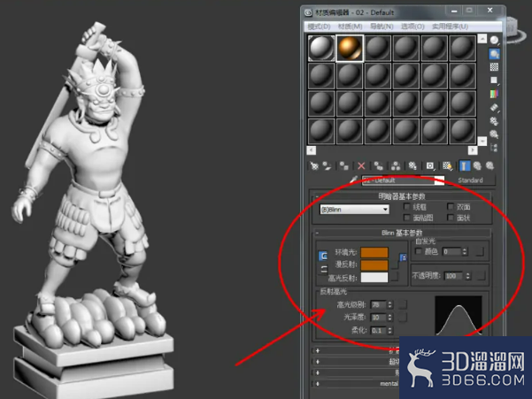The width and height of the screenshot is (532, 399).
Task: Click the Standard material type button
Action: click(470, 180)
